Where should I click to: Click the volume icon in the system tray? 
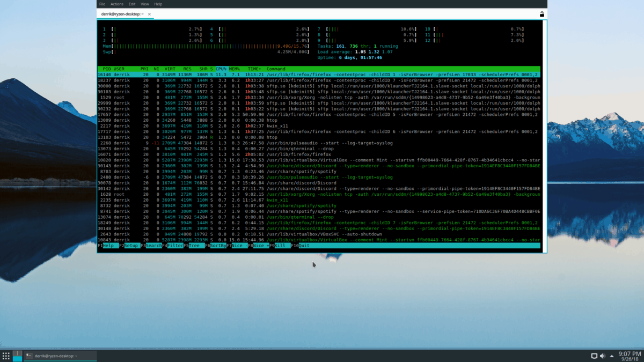coord(602,356)
